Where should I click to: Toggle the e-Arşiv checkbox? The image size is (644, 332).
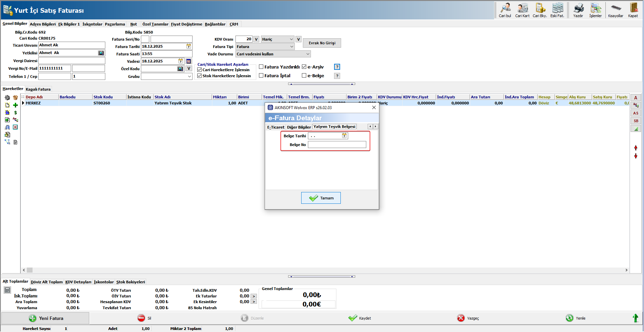coord(304,67)
